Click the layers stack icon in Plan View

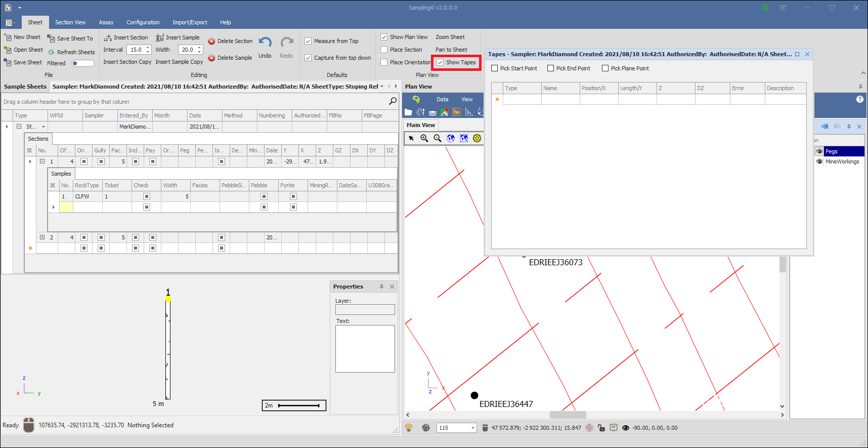(x=432, y=112)
